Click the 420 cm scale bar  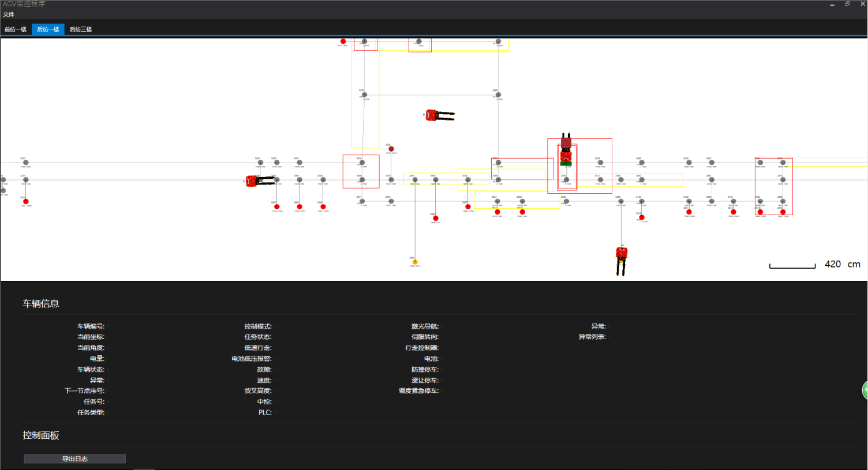pyautogui.click(x=792, y=266)
